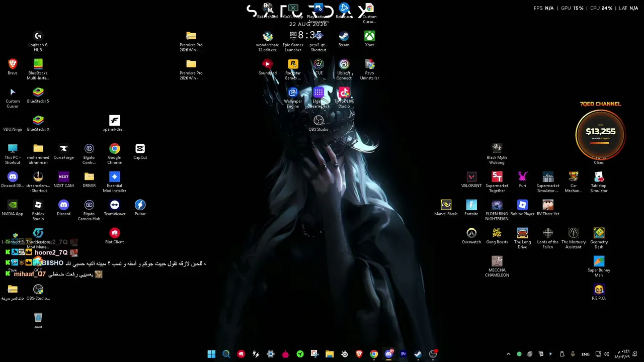Screen dimensions: 644x362
Task: Open the Recycle Bin on the desktop
Action: pos(38,320)
